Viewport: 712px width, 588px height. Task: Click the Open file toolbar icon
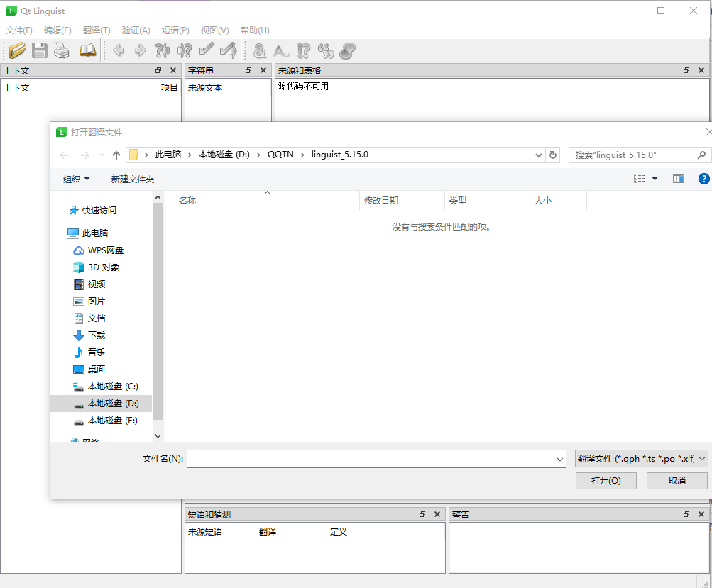tap(17, 50)
